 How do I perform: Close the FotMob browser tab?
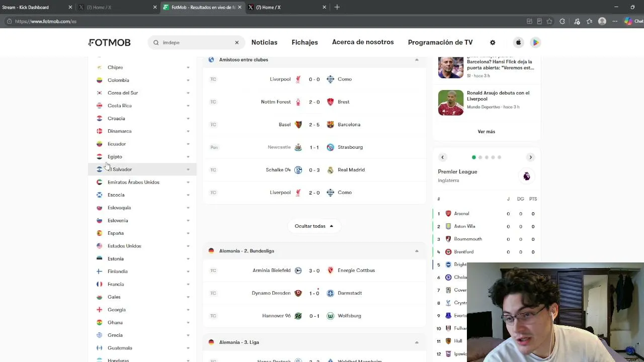(239, 7)
